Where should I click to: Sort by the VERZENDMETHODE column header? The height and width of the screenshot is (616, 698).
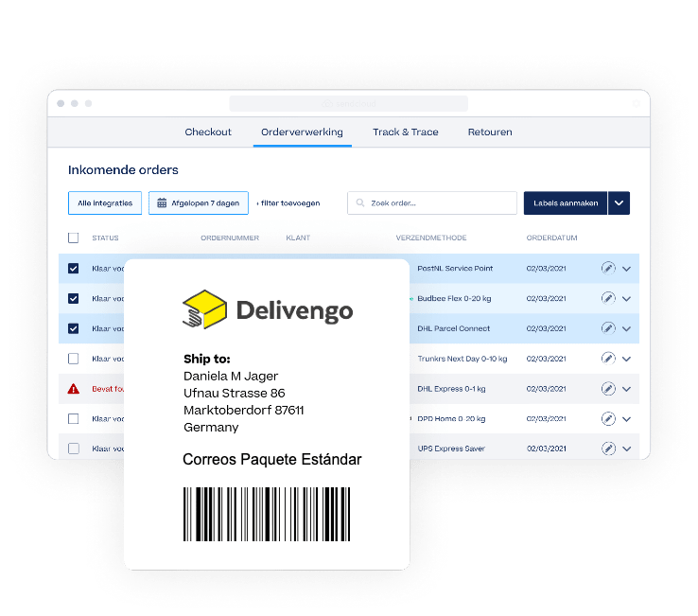pyautogui.click(x=431, y=238)
